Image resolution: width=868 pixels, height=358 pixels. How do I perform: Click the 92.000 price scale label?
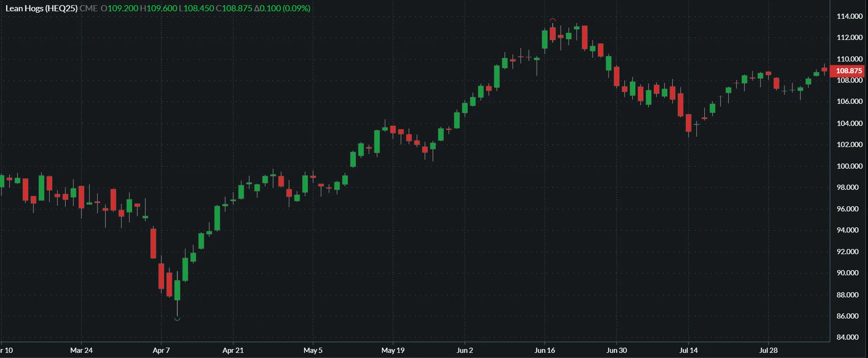847,251
